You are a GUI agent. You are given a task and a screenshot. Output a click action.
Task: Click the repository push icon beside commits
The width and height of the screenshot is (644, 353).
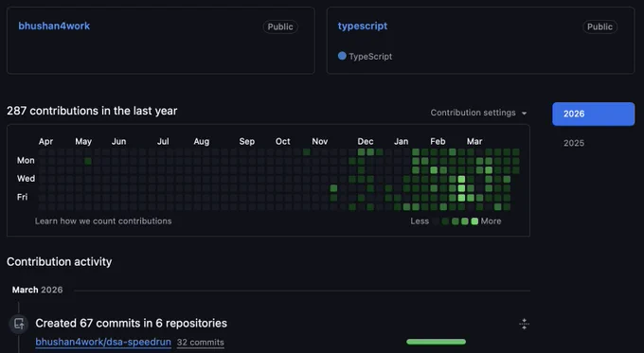[19, 324]
